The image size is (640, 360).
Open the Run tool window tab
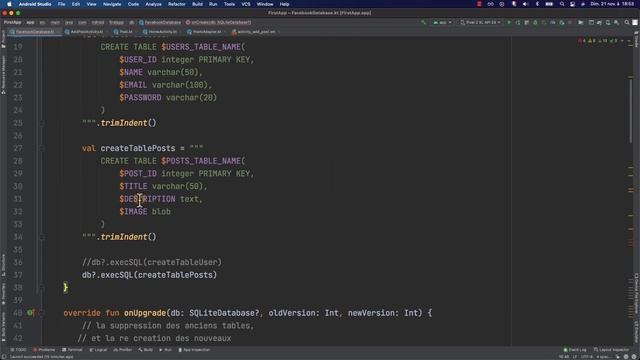(x=166, y=350)
